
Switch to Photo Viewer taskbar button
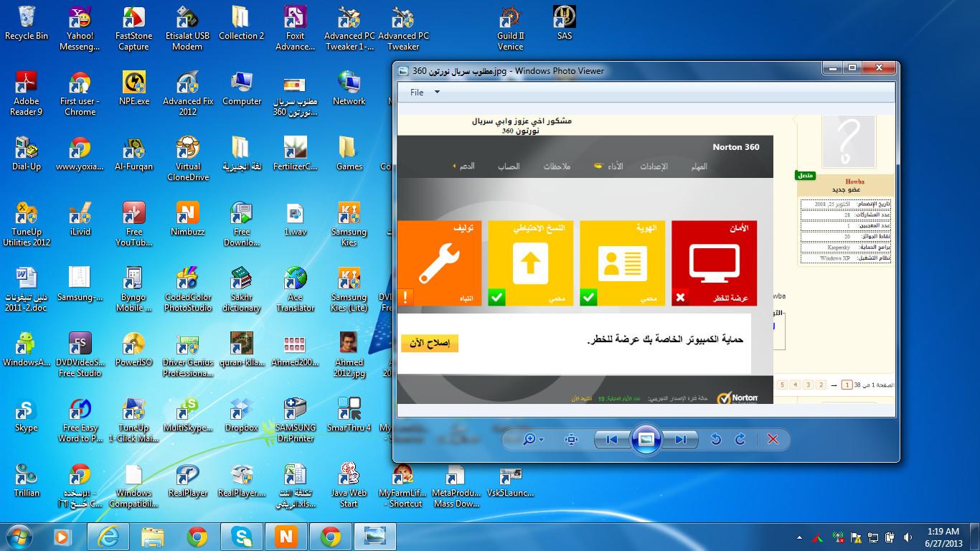point(375,536)
